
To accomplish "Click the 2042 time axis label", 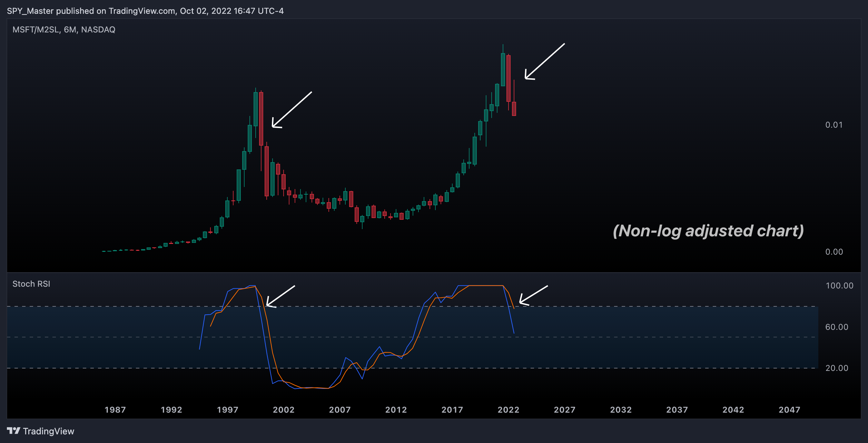I will tap(733, 410).
